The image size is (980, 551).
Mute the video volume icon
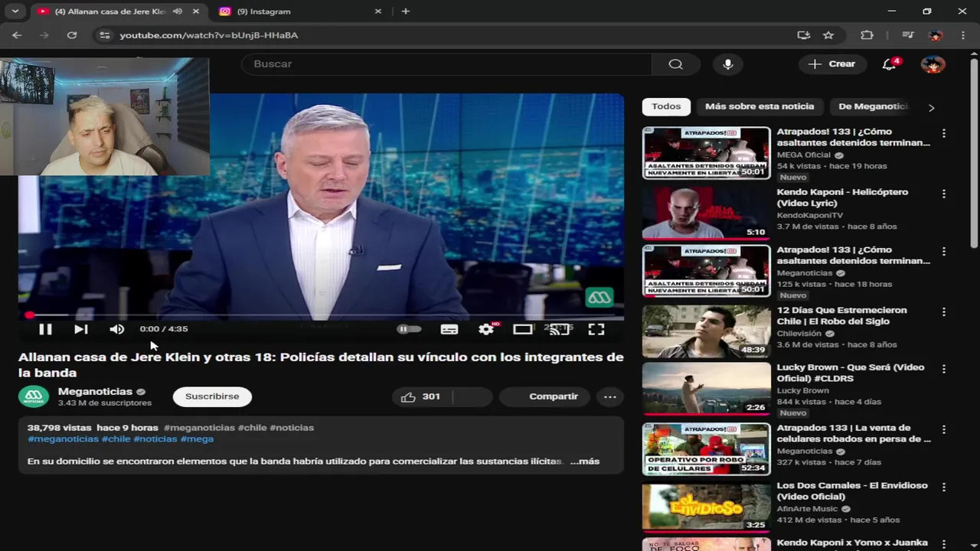116,329
